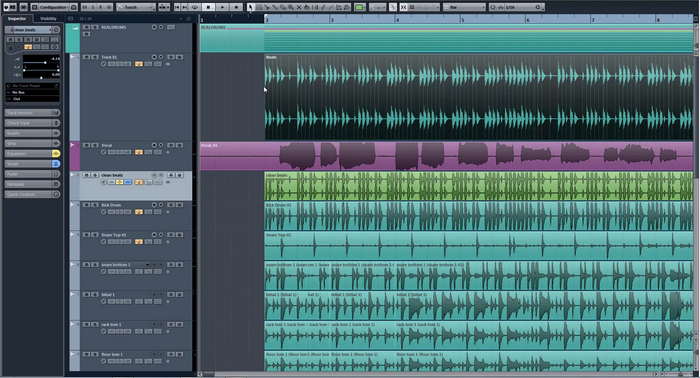Screen dimensions: 700x378
Task: Select the Beats audio event
Action: click(479, 97)
